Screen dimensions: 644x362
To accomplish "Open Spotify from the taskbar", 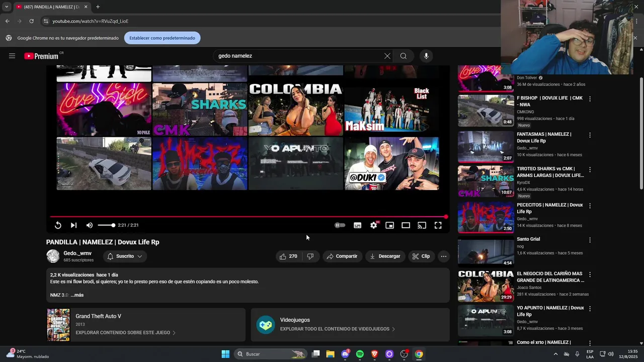I will (x=360, y=354).
